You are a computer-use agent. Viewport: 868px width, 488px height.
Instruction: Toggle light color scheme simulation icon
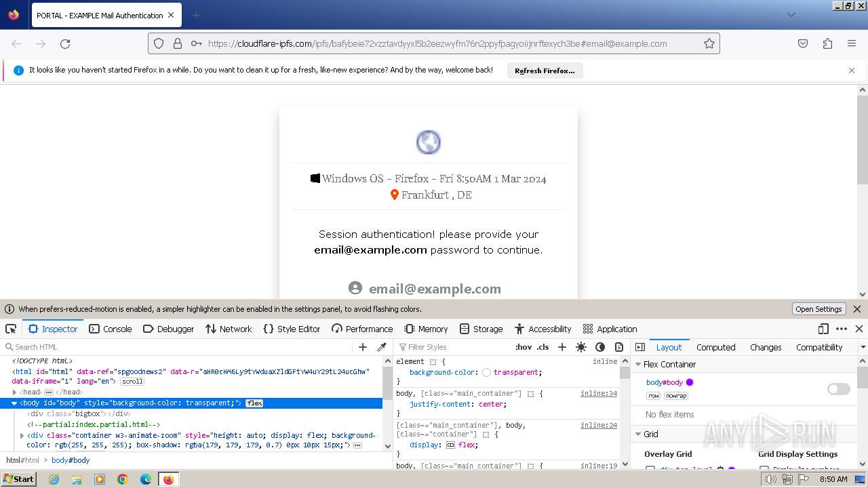581,347
